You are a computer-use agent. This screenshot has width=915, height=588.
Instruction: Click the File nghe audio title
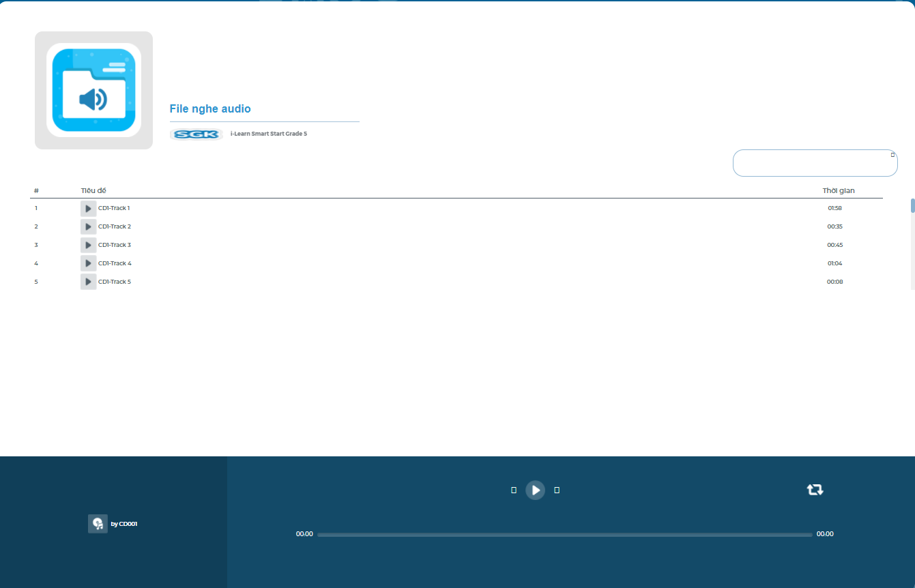coord(210,109)
